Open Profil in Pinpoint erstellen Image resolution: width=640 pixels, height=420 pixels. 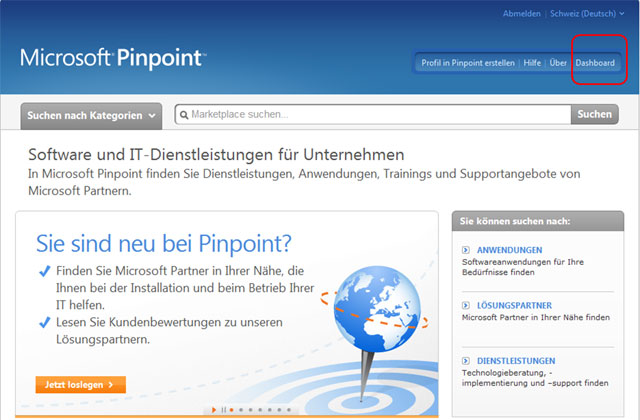point(468,63)
